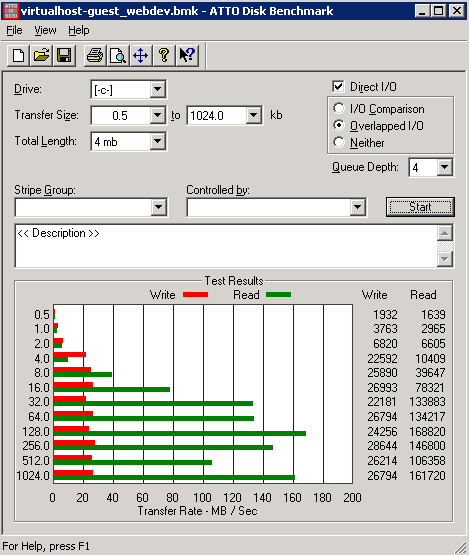Open the View menu
Screen dimensions: 469x555
[45, 30]
